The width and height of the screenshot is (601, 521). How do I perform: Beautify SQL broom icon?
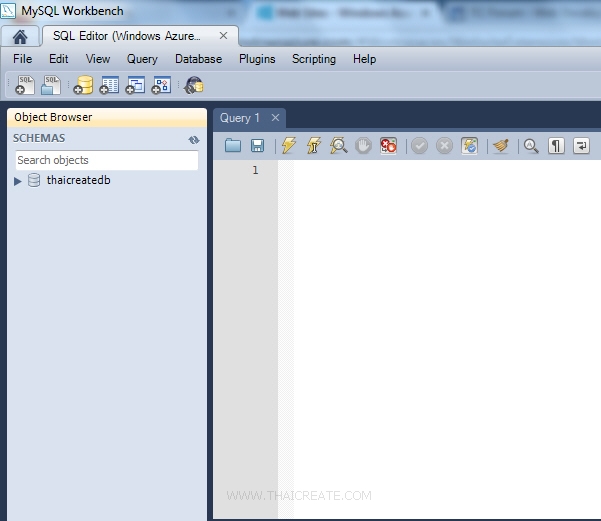tap(501, 146)
